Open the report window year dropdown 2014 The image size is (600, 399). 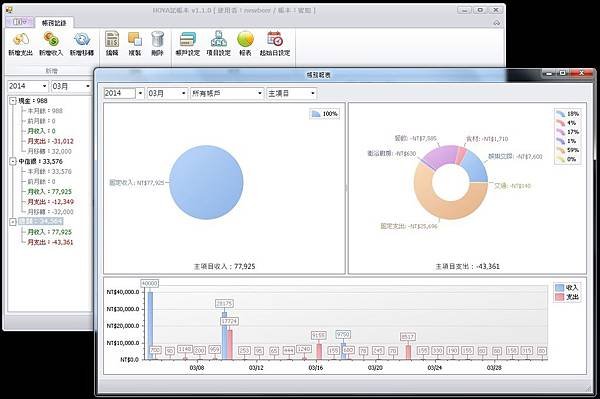(124, 93)
